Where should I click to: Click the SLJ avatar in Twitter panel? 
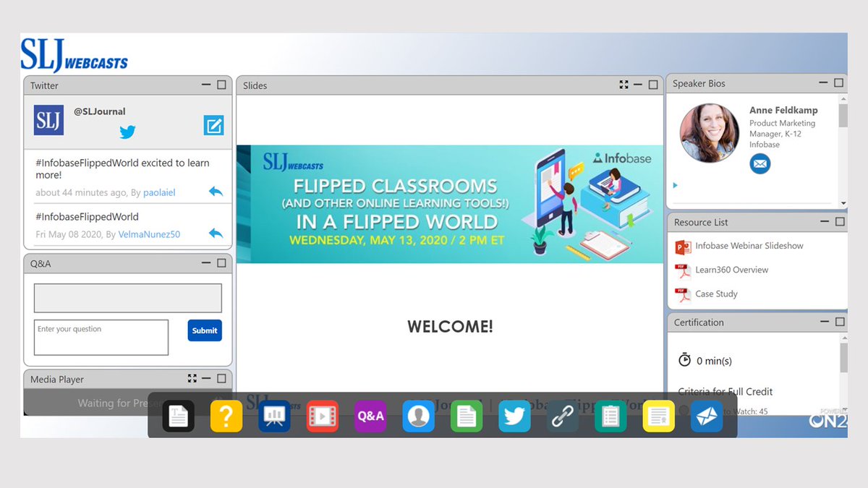pos(48,120)
